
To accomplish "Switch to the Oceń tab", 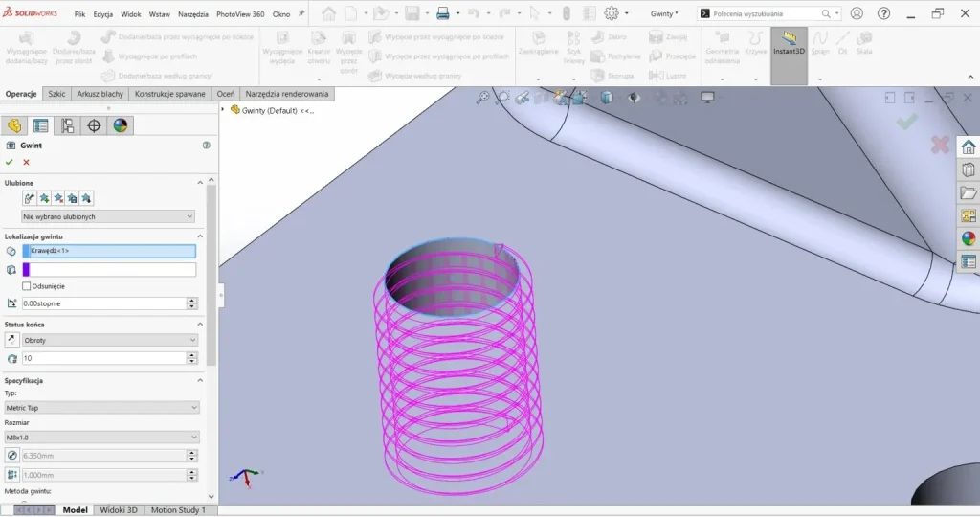I will click(x=226, y=94).
